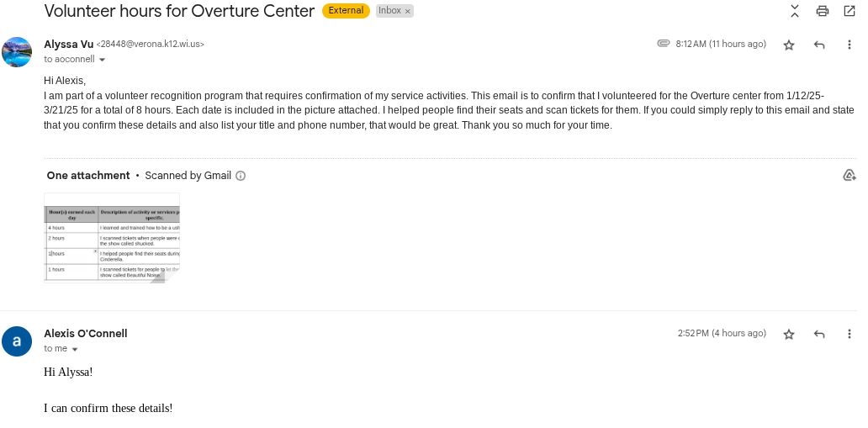Open the attached hours table image
Image resolution: width=868 pixels, height=428 pixels.
tap(112, 238)
